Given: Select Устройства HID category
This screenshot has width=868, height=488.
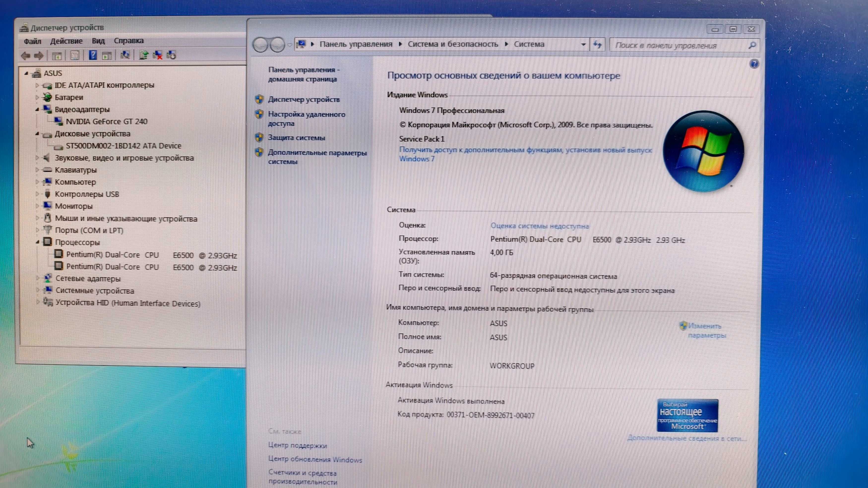Looking at the screenshot, I should click(x=128, y=303).
